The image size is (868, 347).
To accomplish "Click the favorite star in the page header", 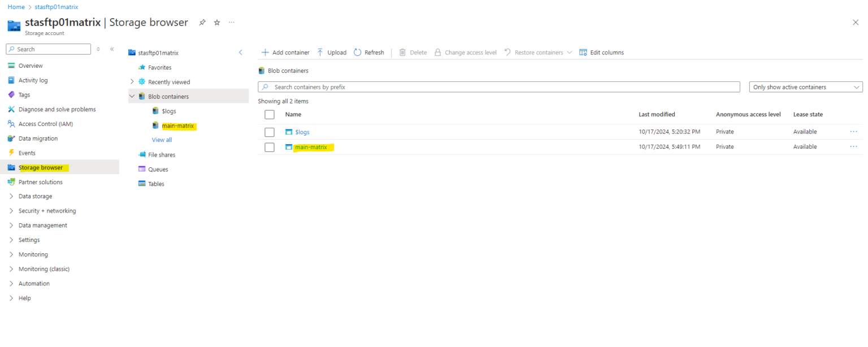I will (x=216, y=23).
